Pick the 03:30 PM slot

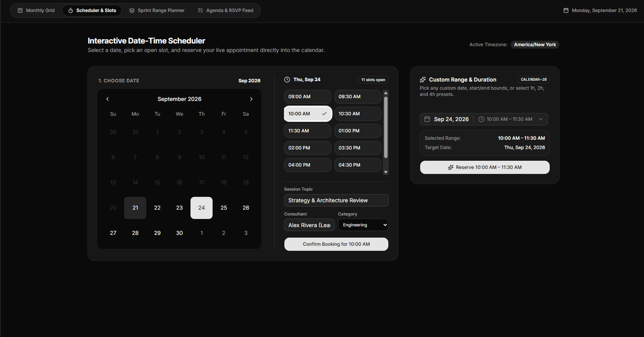tap(358, 148)
